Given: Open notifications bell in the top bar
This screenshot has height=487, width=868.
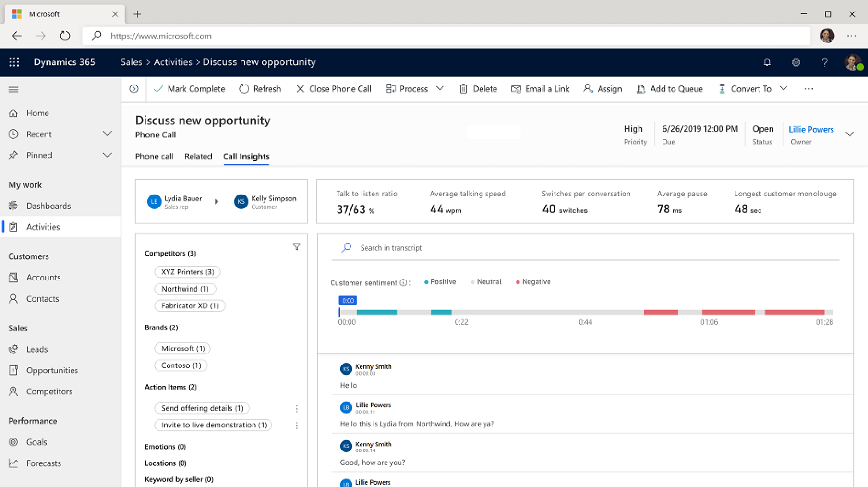Looking at the screenshot, I should pyautogui.click(x=767, y=62).
